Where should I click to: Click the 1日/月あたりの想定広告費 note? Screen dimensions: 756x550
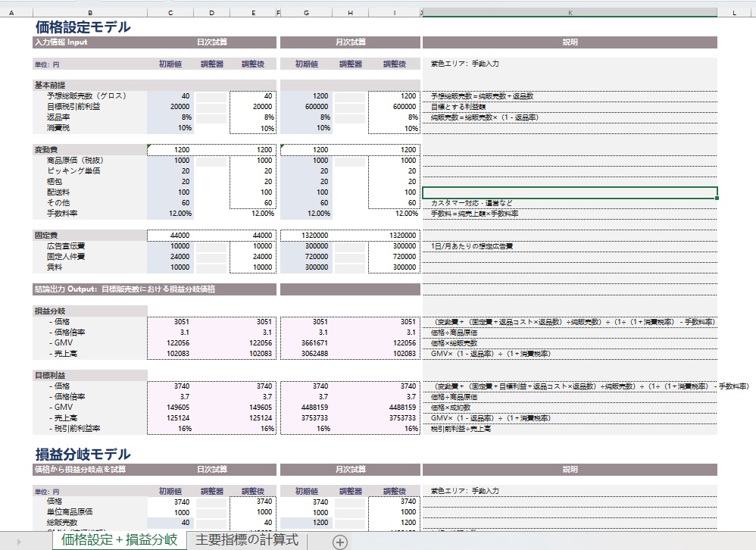click(x=471, y=246)
